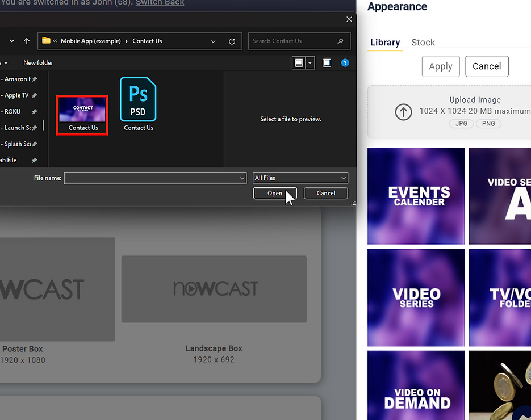531x420 pixels.
Task: Click Apply in Appearance panel
Action: 441,66
